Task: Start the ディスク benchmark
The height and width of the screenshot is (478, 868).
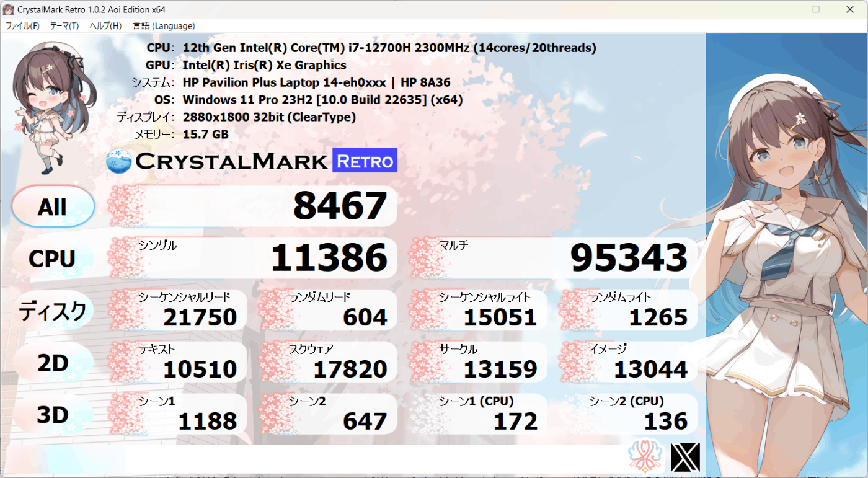Action: (53, 311)
